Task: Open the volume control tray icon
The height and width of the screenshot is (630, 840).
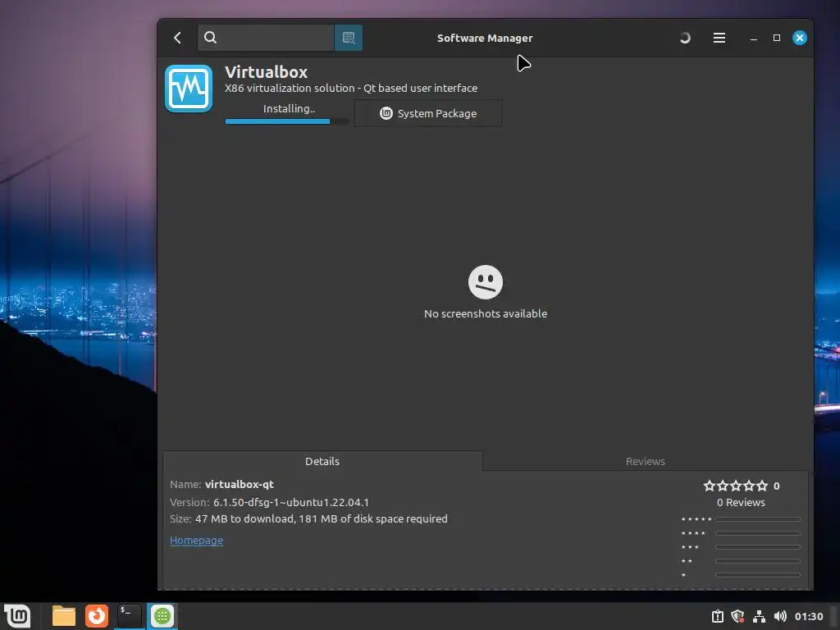Action: click(x=780, y=617)
